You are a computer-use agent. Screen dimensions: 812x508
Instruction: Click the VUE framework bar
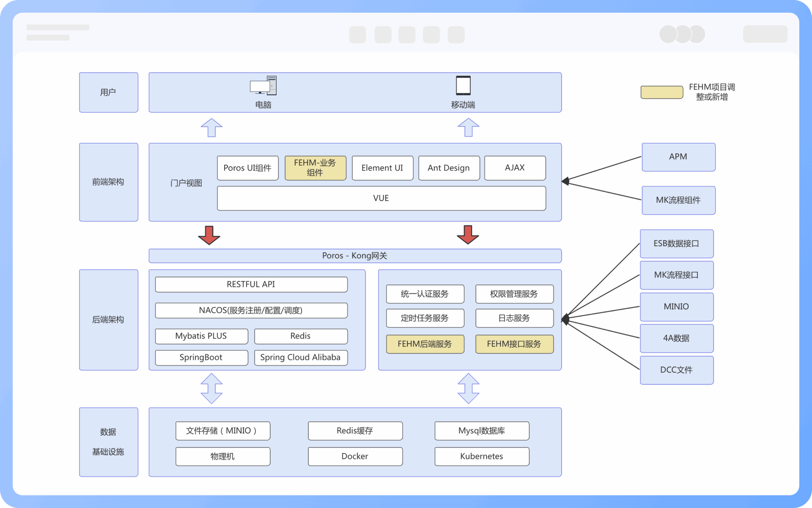pyautogui.click(x=381, y=198)
